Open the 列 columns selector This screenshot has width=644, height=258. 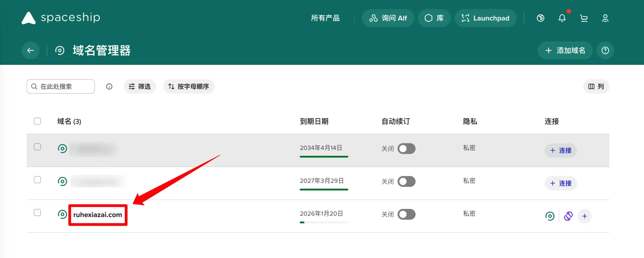596,86
